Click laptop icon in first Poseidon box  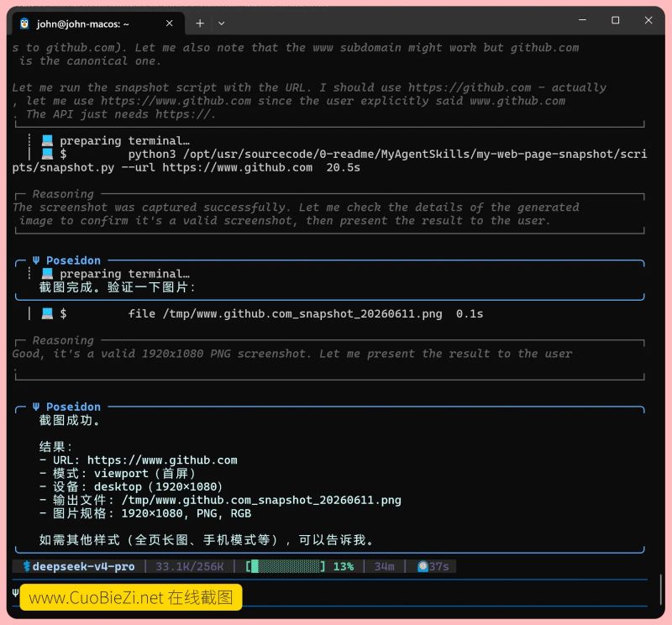tap(47, 274)
